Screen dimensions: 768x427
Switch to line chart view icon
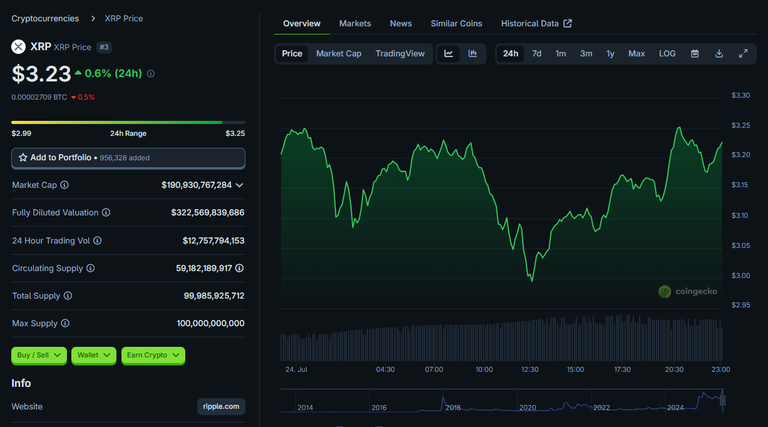[x=448, y=54]
